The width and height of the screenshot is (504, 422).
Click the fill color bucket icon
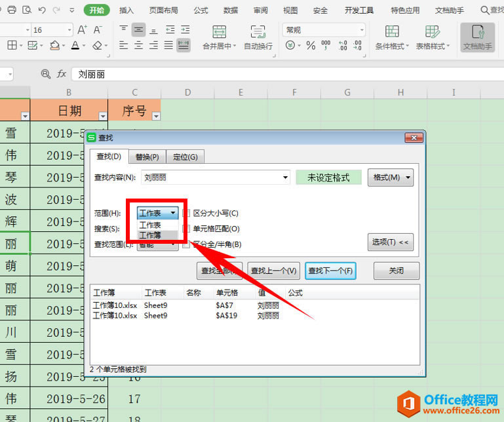coord(54,45)
